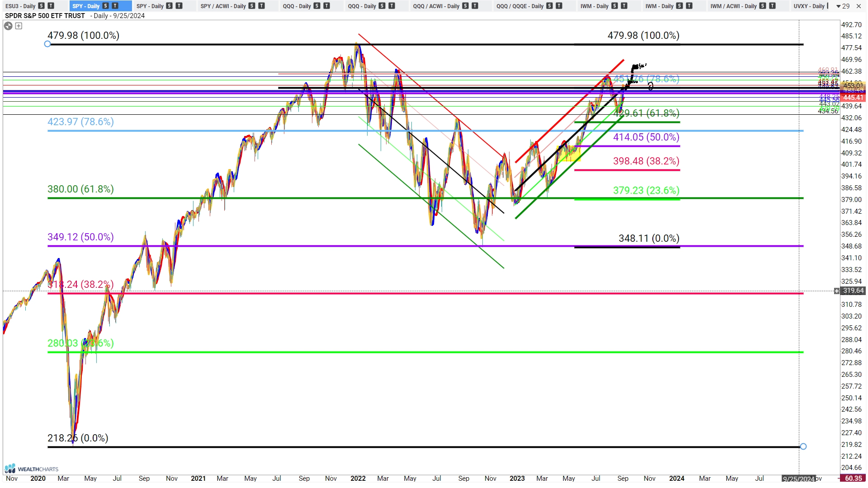
Task: Click the 380.00 (61.8%) Fibonacci label
Action: [81, 189]
